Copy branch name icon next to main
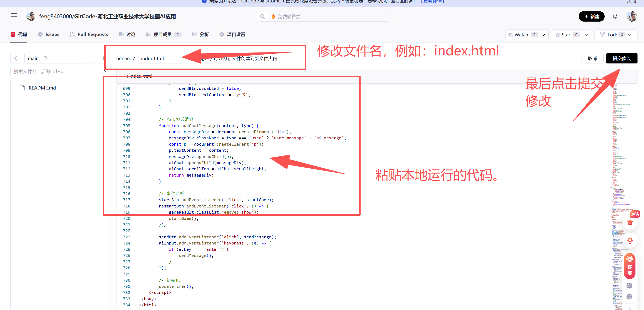The image size is (644, 310). tap(45, 58)
